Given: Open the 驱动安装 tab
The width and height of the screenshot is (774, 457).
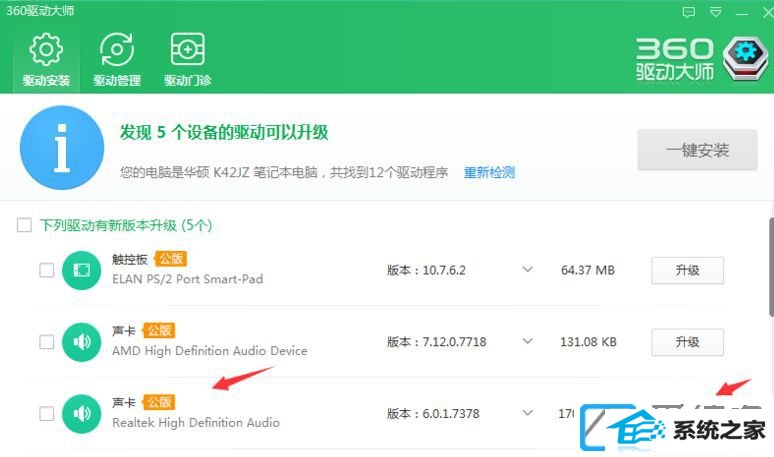Looking at the screenshot, I should coord(46,60).
